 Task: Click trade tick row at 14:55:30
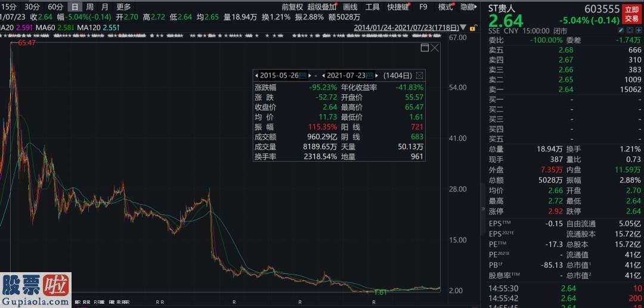[x=565, y=288]
